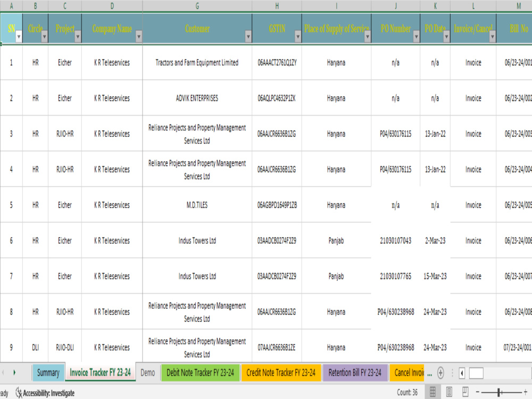The image size is (532, 399).
Task: Click the horizontal scrollbar thumb
Action: [476, 373]
